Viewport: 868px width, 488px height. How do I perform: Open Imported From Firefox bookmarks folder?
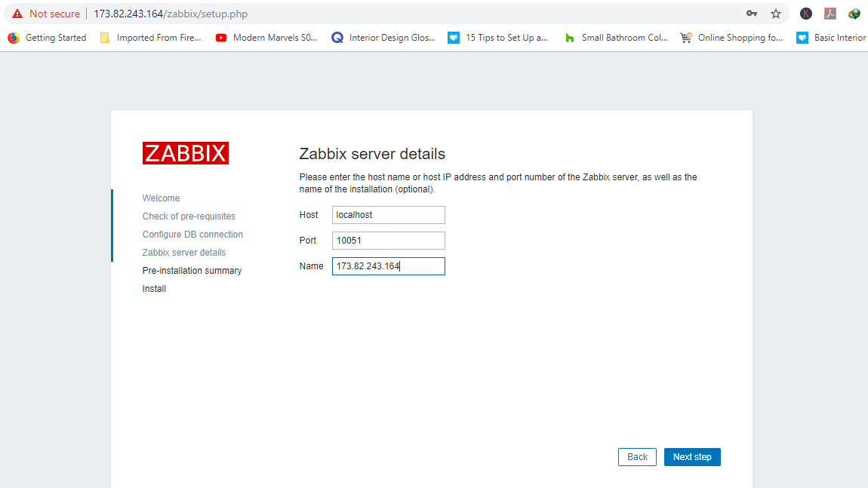(x=150, y=38)
